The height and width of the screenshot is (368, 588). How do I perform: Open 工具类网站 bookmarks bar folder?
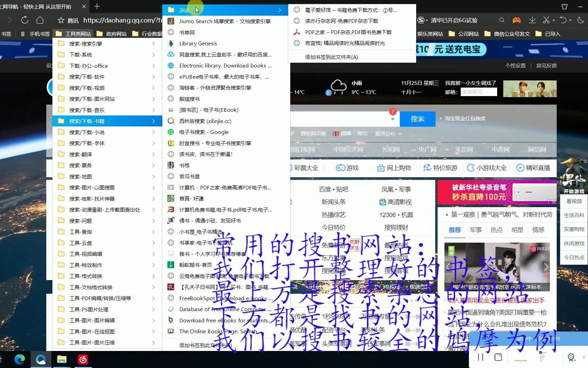point(73,34)
